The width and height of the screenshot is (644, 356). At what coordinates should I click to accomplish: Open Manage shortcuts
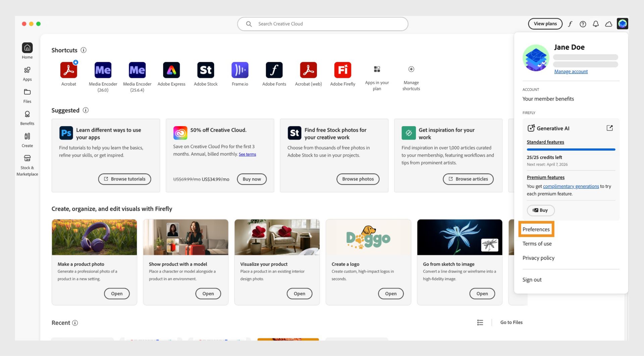pyautogui.click(x=411, y=69)
